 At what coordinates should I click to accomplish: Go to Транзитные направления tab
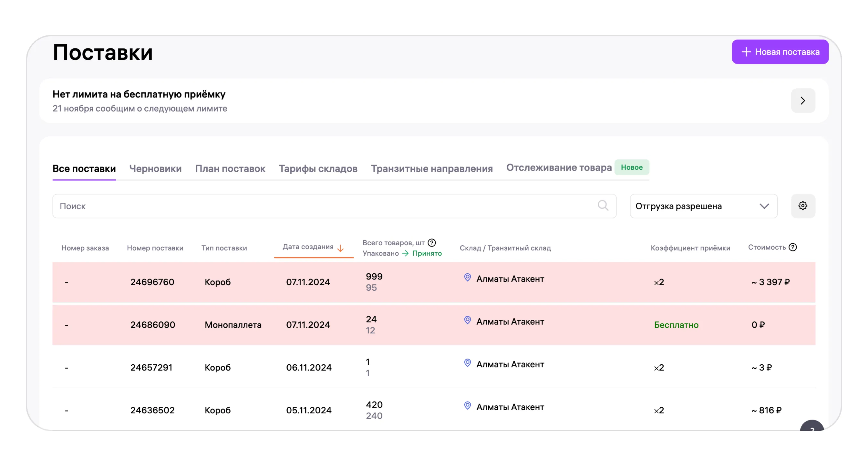(x=431, y=168)
